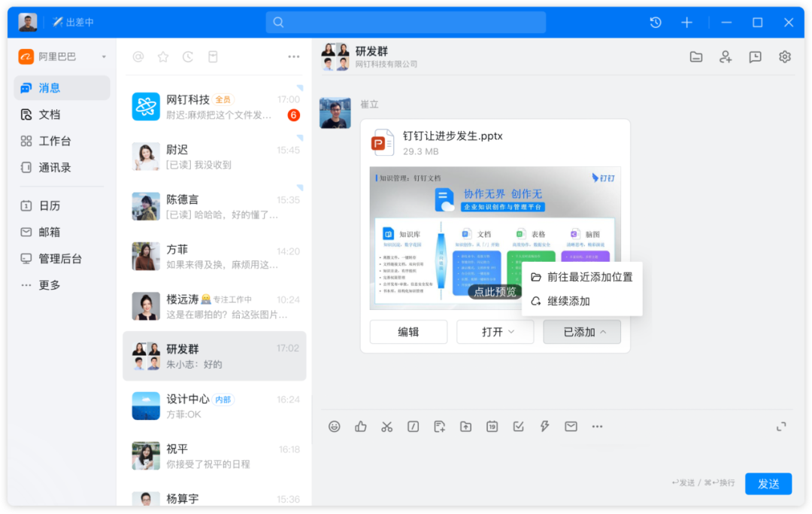Viewport: 812px width, 514px height.
Task: Open the chat with 方菲
Action: pos(214,257)
